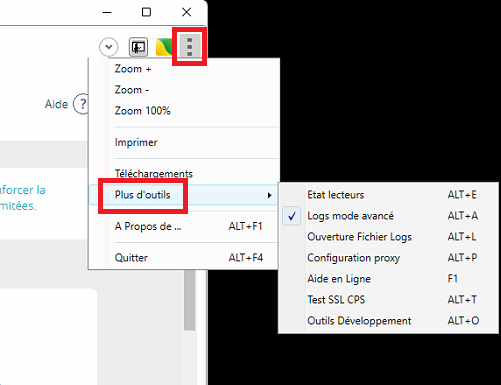
Task: Expand the circled down-chevron dropdown
Action: pyautogui.click(x=108, y=47)
